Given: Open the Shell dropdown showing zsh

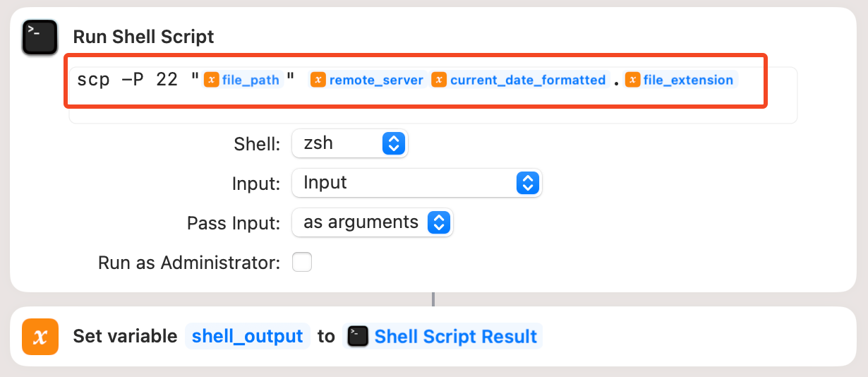Looking at the screenshot, I should tap(349, 144).
